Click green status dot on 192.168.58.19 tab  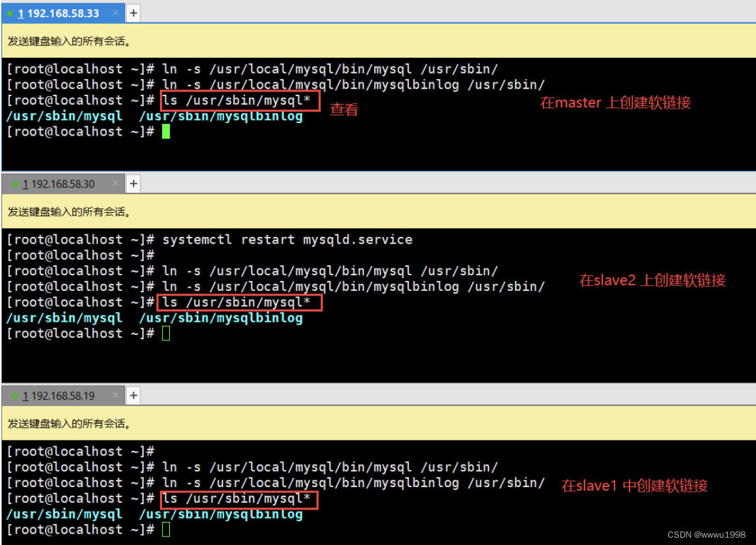click(14, 396)
